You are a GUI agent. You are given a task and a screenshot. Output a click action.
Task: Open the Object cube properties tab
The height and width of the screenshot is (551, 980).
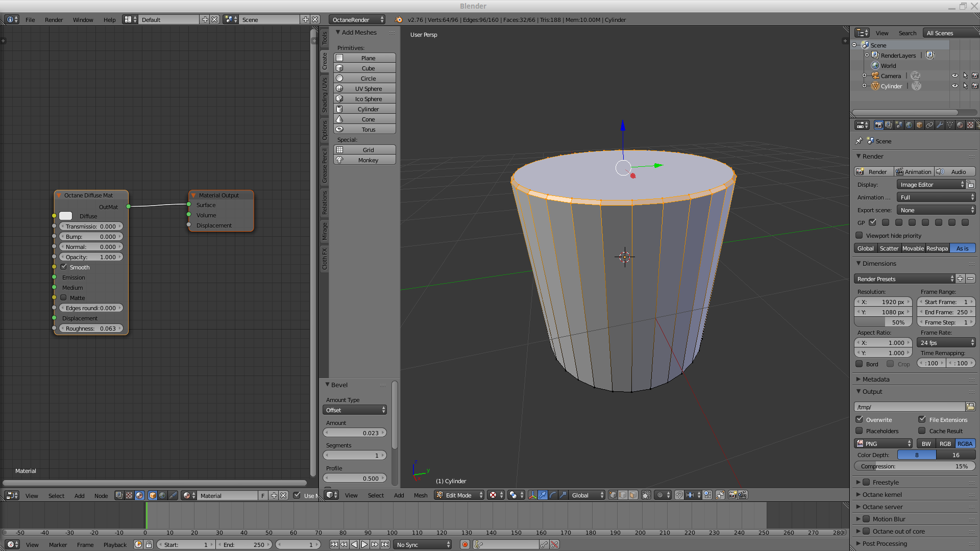pyautogui.click(x=919, y=125)
